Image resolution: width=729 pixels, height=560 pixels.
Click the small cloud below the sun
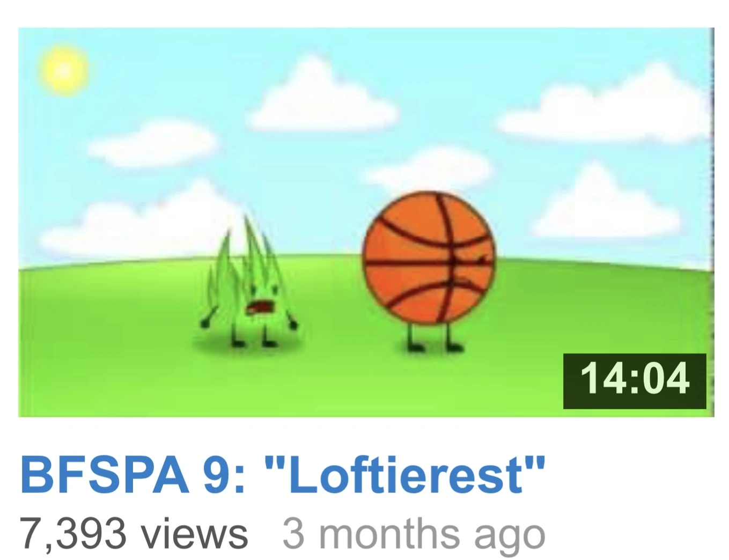coord(151,142)
